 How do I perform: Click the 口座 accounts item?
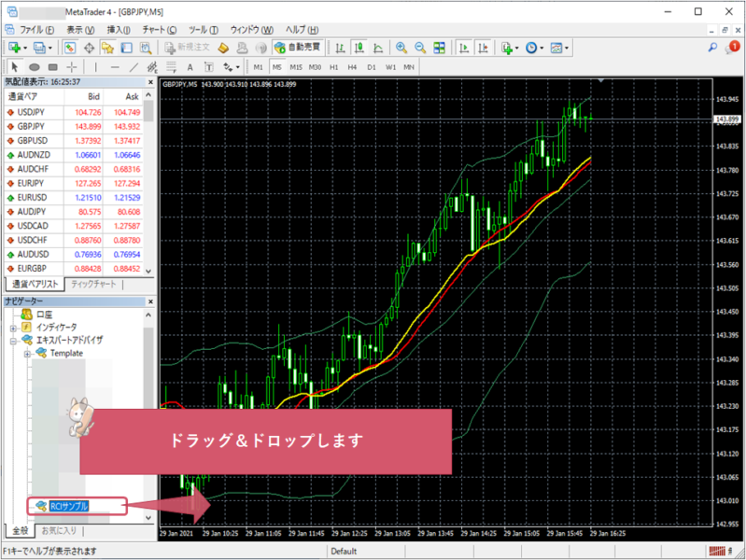[44, 315]
